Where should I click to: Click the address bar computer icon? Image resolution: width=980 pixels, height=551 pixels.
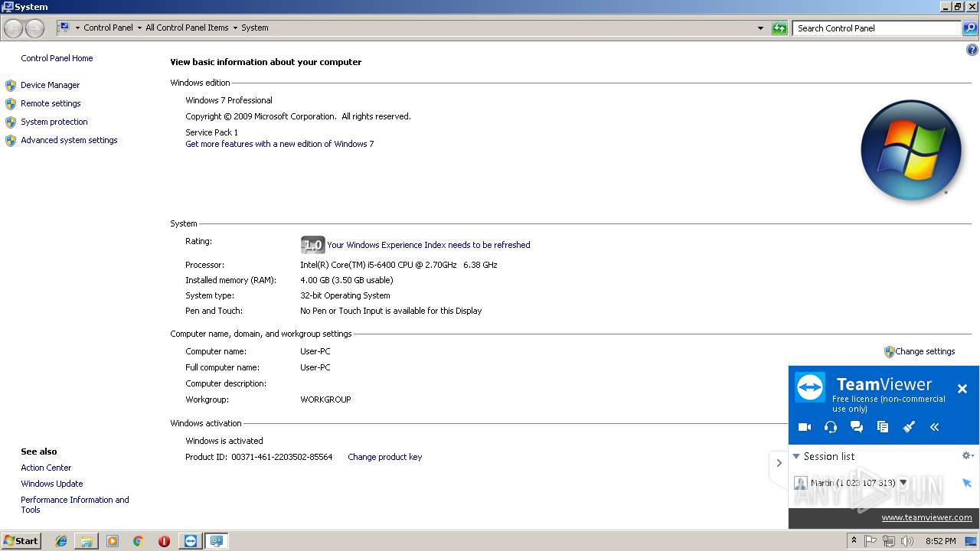tap(64, 28)
